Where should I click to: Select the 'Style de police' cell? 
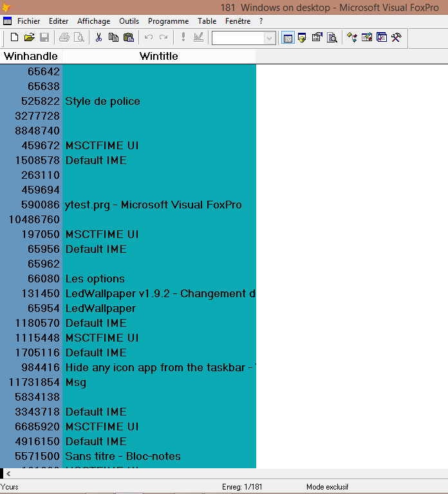tap(159, 101)
